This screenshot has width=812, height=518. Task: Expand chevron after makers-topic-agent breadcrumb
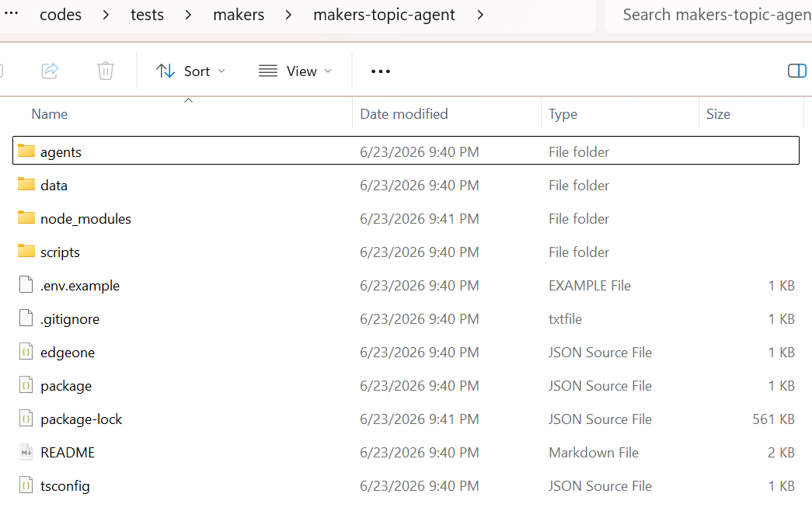pyautogui.click(x=480, y=15)
